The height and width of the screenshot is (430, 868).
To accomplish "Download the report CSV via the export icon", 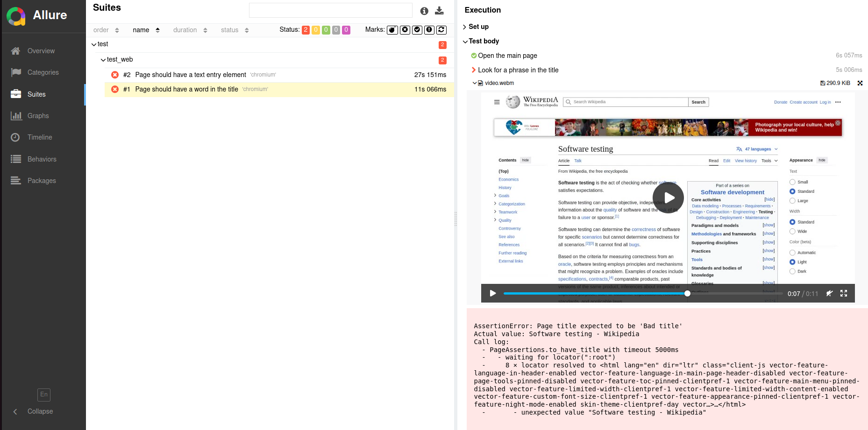I will [439, 10].
